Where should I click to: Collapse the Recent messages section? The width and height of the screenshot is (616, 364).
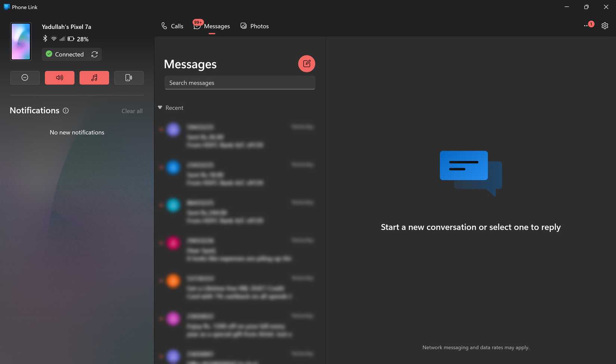point(160,107)
